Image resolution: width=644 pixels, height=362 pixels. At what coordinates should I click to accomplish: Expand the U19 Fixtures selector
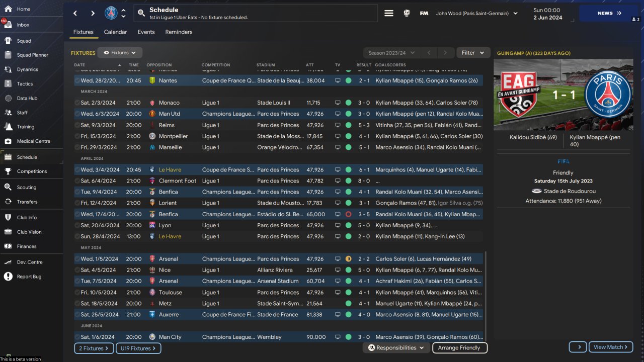pyautogui.click(x=138, y=348)
